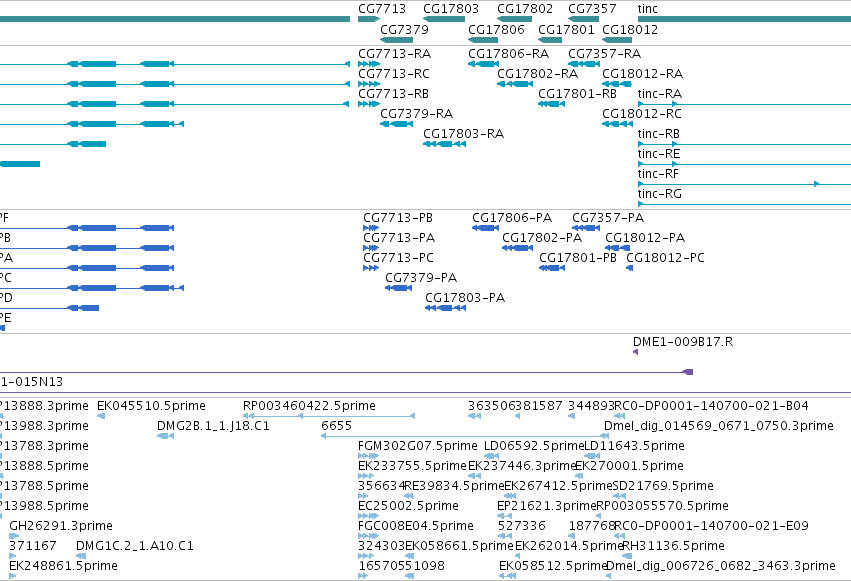Screen dimensions: 851x581
Task: Select transcript tinc-RG
Action: tap(744, 204)
